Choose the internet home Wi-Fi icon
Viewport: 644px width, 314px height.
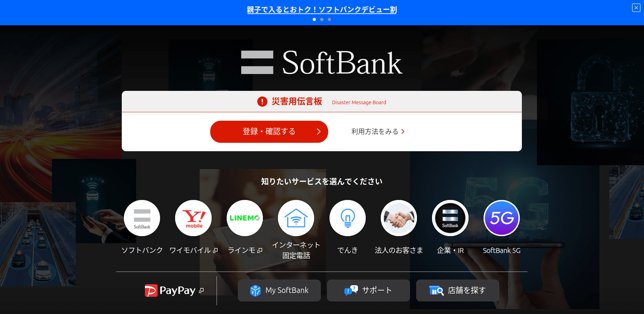click(x=296, y=218)
